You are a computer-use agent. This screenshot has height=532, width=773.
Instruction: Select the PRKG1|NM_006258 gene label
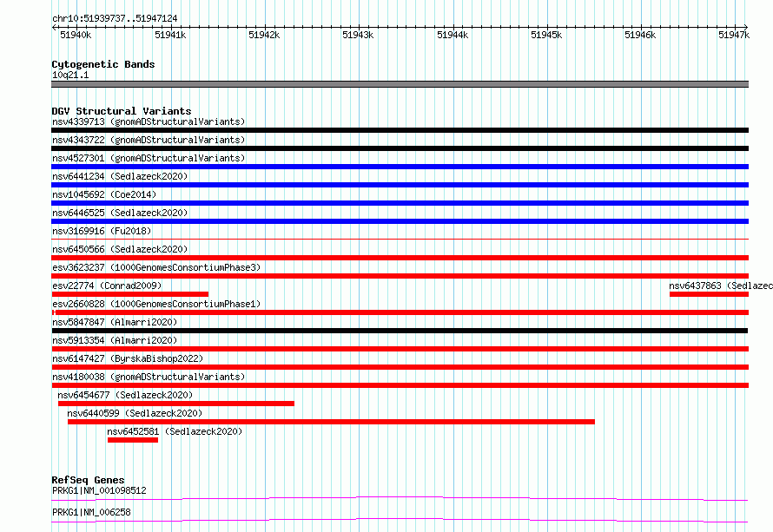(x=91, y=512)
